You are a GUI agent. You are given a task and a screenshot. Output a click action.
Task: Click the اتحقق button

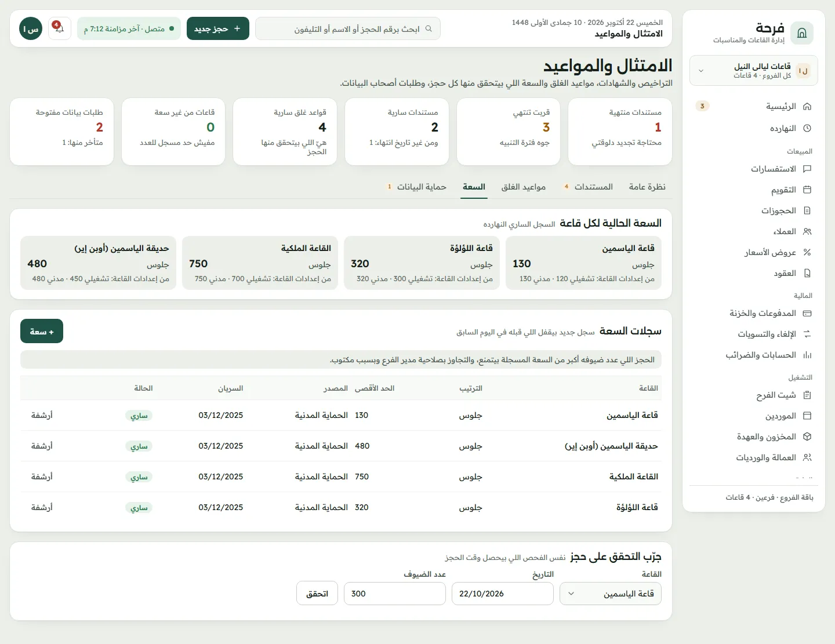click(x=317, y=594)
